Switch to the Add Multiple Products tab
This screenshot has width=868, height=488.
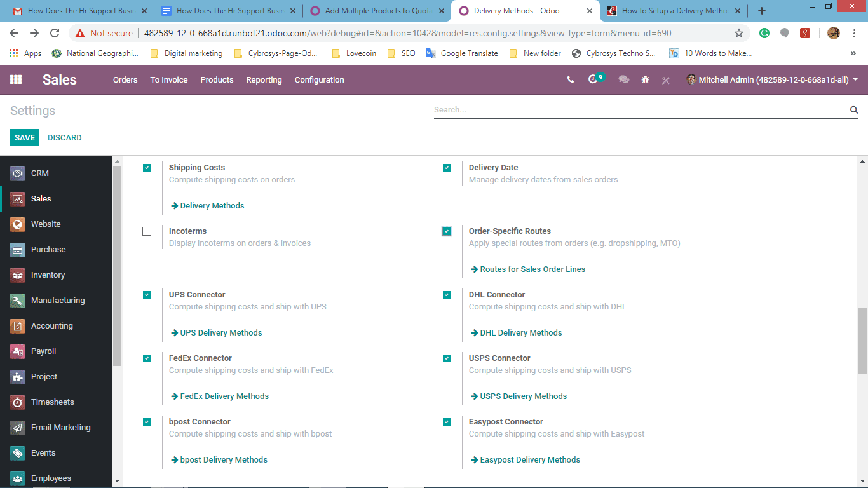(376, 11)
